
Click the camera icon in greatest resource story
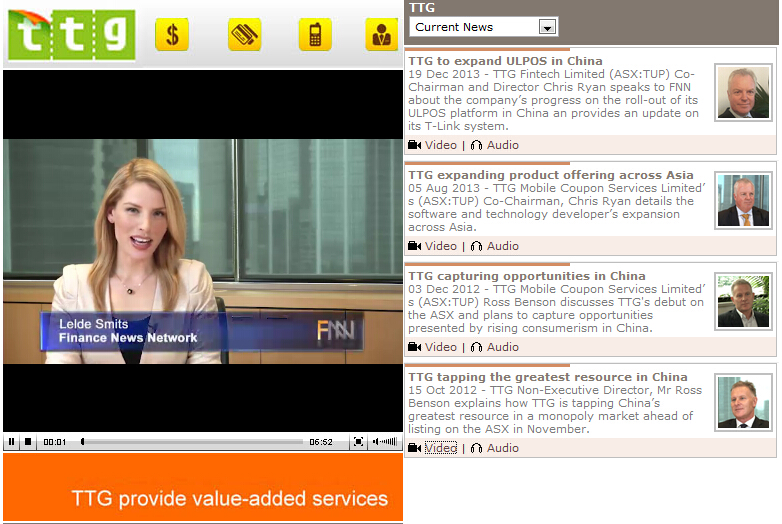414,448
